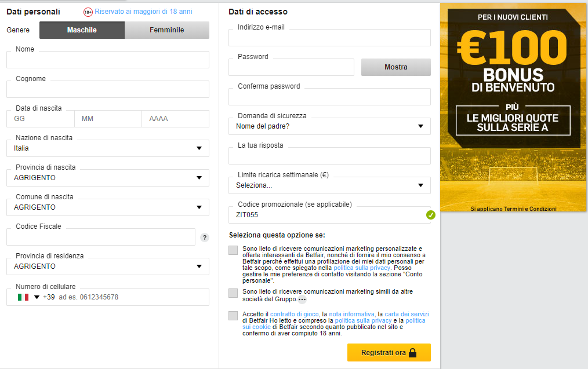Click the Codice Fiscale help question mark icon

pos(204,238)
